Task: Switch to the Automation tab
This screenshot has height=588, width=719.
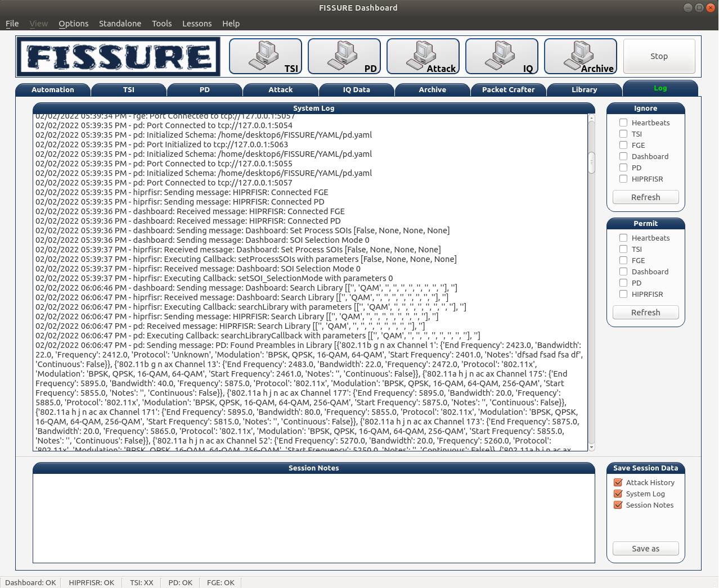Action: tap(53, 90)
